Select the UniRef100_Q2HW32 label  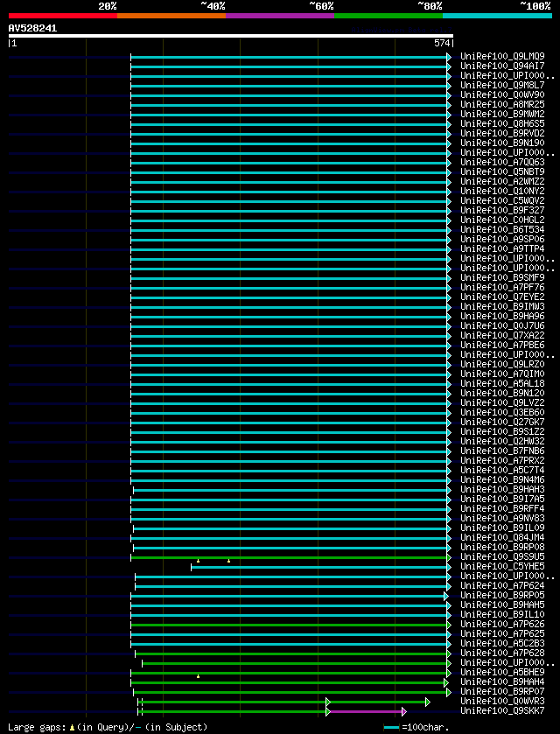click(x=502, y=441)
